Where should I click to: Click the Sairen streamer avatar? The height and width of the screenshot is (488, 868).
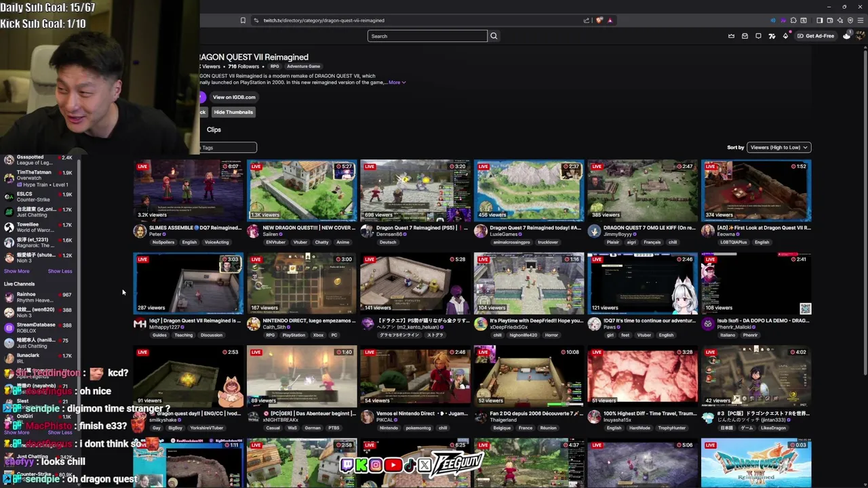pyautogui.click(x=253, y=231)
